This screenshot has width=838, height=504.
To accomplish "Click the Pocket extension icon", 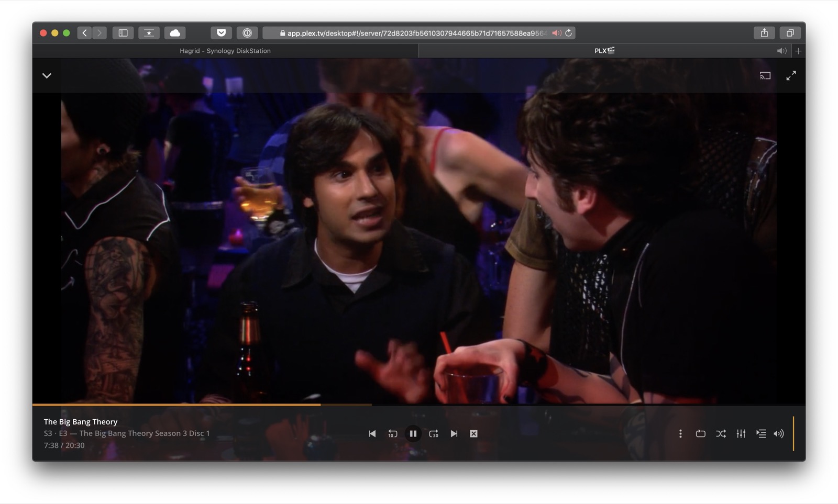I will (221, 33).
